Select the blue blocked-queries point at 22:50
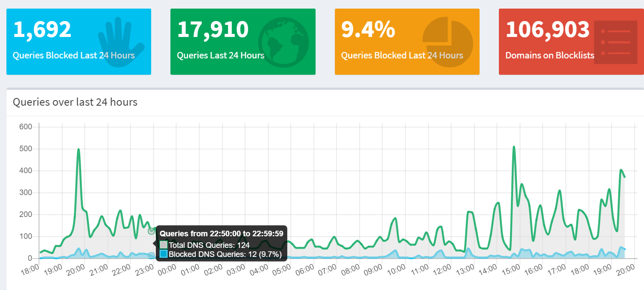The width and height of the screenshot is (644, 290). (151, 256)
